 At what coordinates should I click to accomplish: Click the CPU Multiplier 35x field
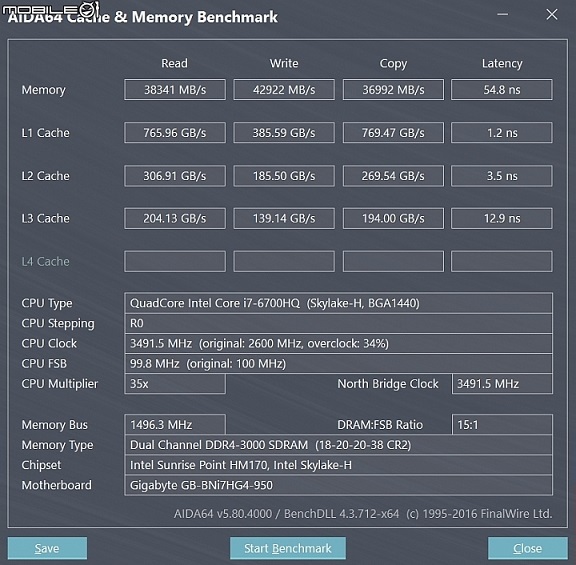click(x=175, y=384)
